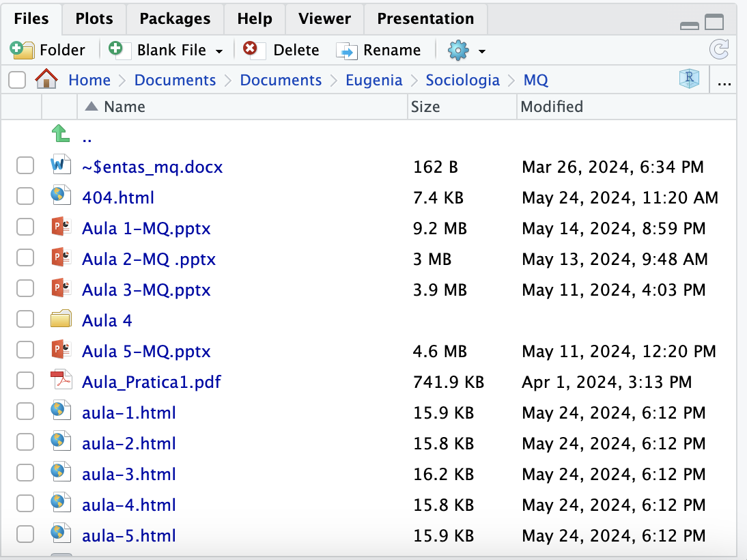Click the R project directory icon

(689, 80)
